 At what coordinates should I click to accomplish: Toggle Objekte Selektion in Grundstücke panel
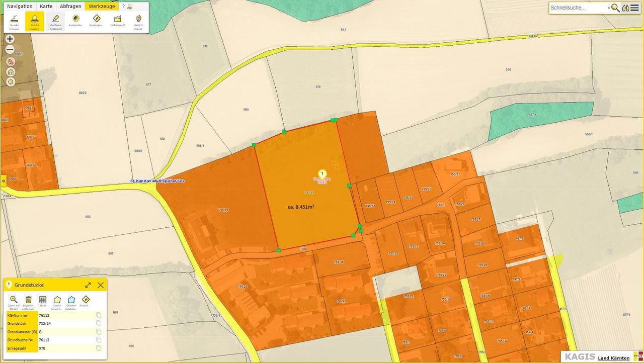click(x=71, y=301)
